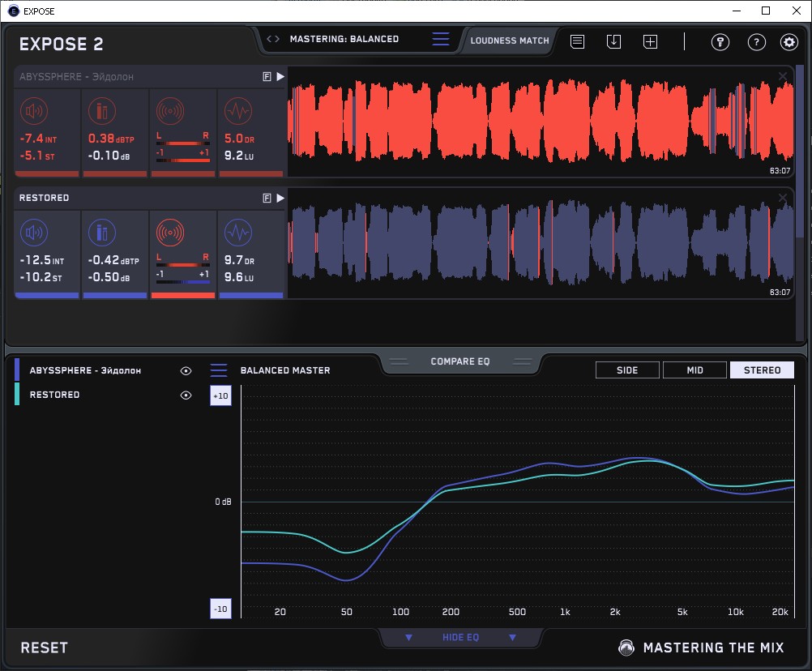Screen dimensions: 812x671
Task: Remove the RESTORED track using its X
Action: 783,198
